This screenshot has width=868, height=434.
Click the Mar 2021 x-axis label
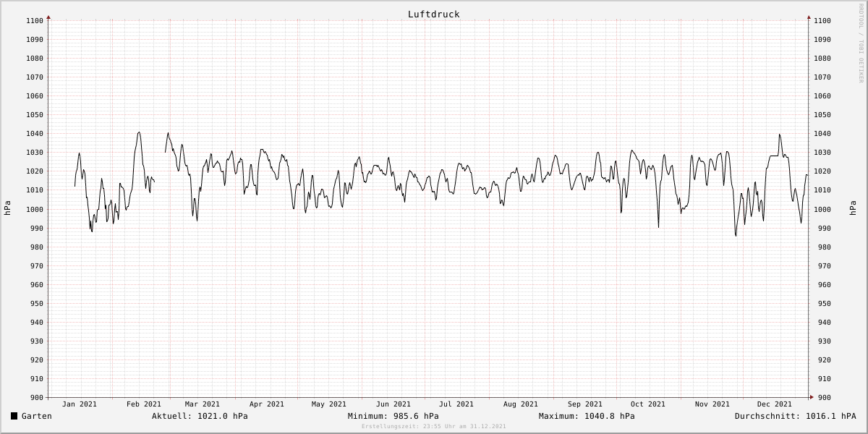203,404
